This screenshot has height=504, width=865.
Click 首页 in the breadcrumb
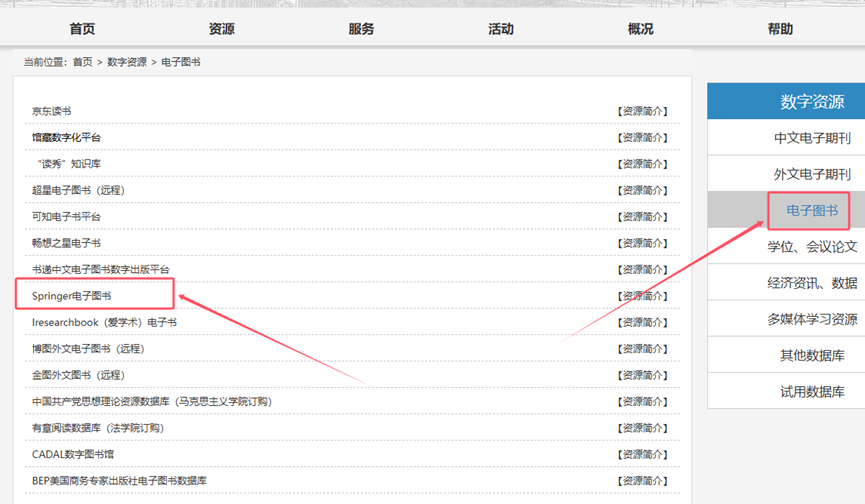coord(83,62)
